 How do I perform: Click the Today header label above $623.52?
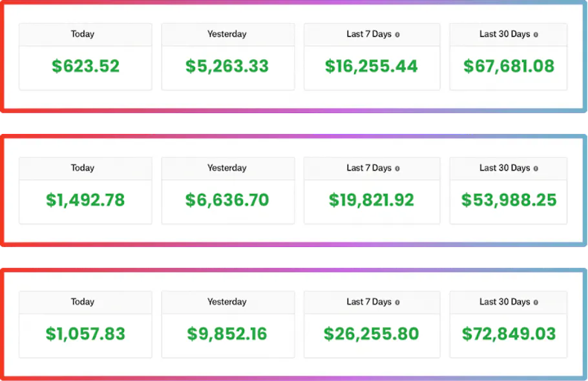coord(83,34)
